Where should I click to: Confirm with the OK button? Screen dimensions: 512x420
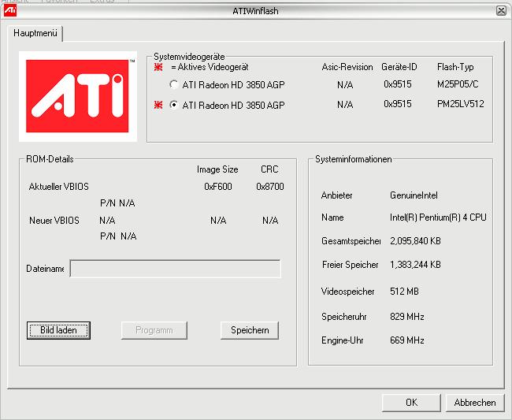click(x=411, y=403)
